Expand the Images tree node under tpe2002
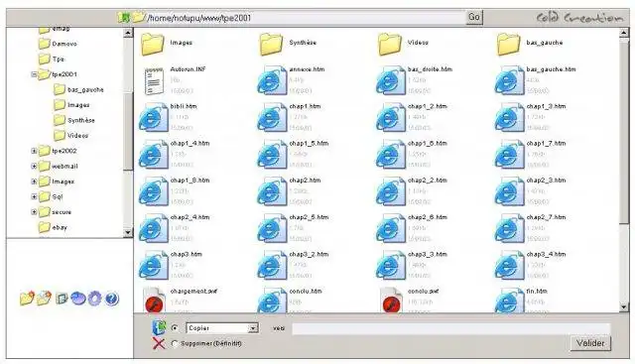 (x=34, y=182)
